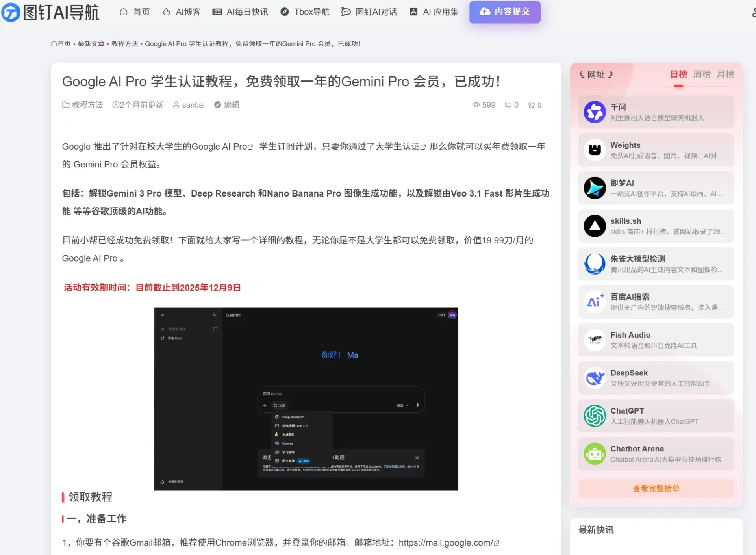This screenshot has width=756, height=555.
Task: Click the DeepSeek whale icon
Action: click(x=595, y=378)
